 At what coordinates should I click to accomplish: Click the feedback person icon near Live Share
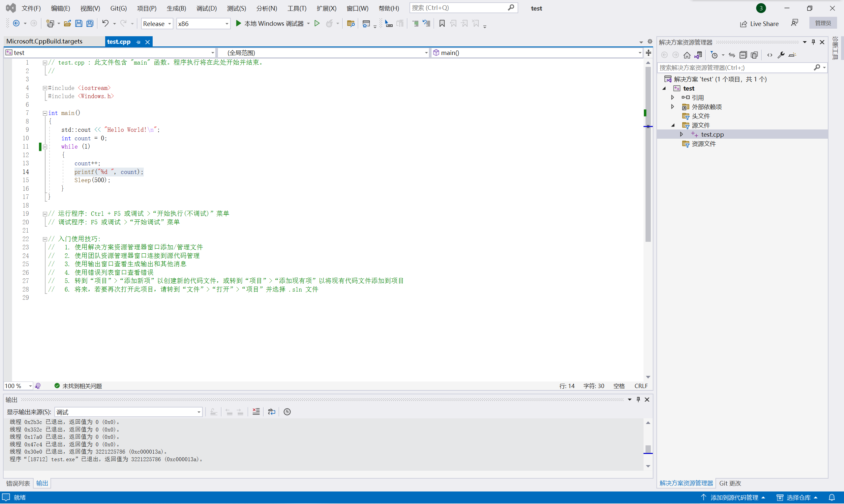pyautogui.click(x=794, y=23)
